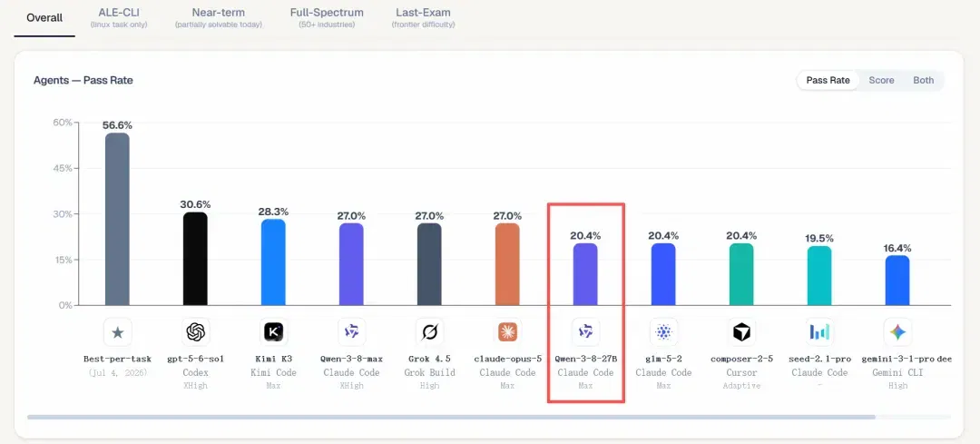980x444 pixels.
Task: Click the Adaptive label under Cursor
Action: 742,386
